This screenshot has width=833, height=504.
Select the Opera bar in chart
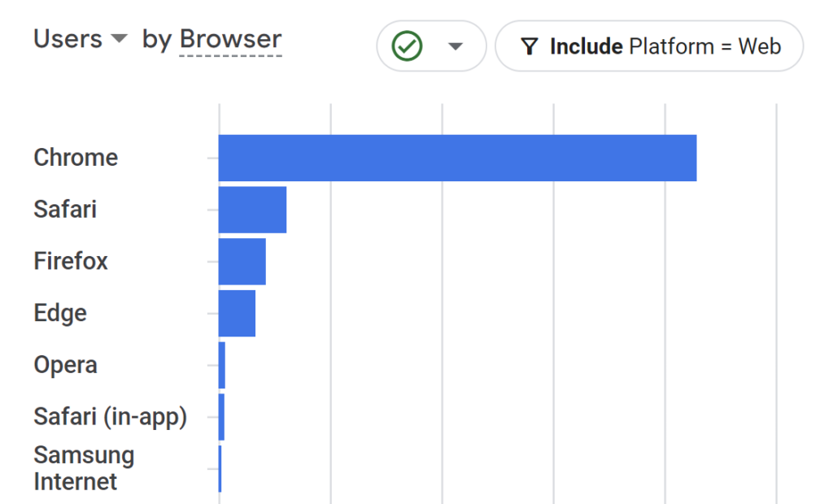[x=221, y=365]
